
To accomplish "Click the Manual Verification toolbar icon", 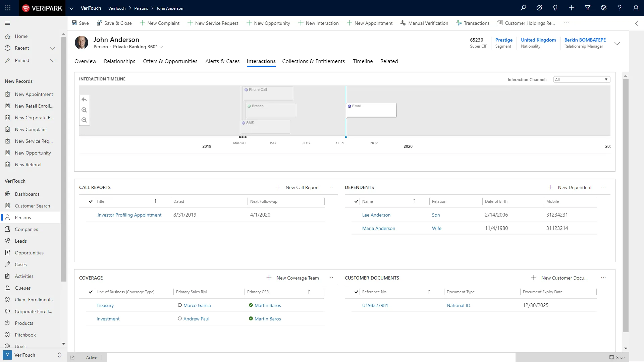I will (x=403, y=23).
